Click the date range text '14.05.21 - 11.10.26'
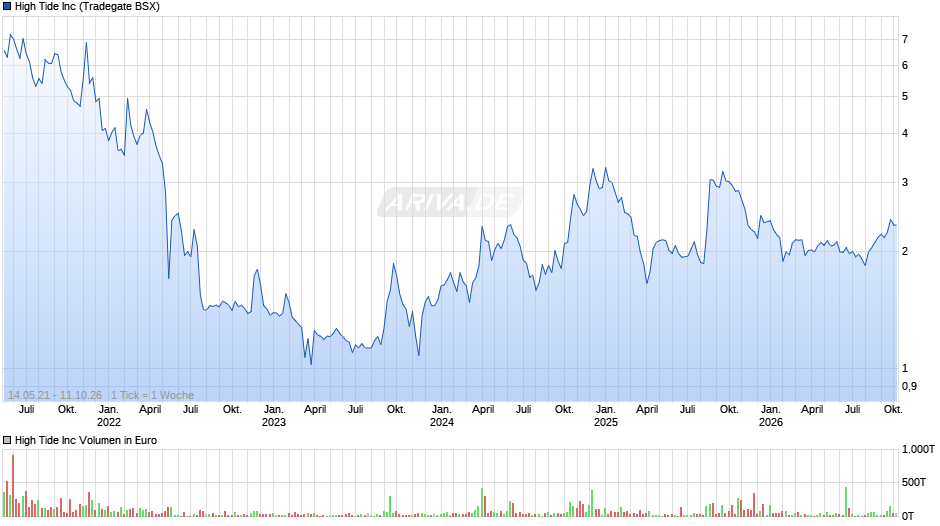Image resolution: width=940 pixels, height=526 pixels. (x=55, y=395)
